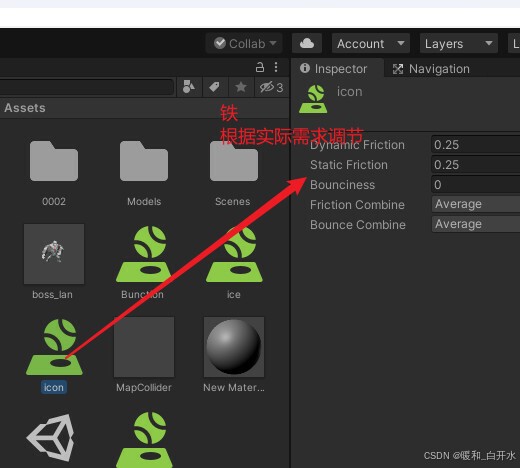Select the Unity scene asset icon

point(51,438)
